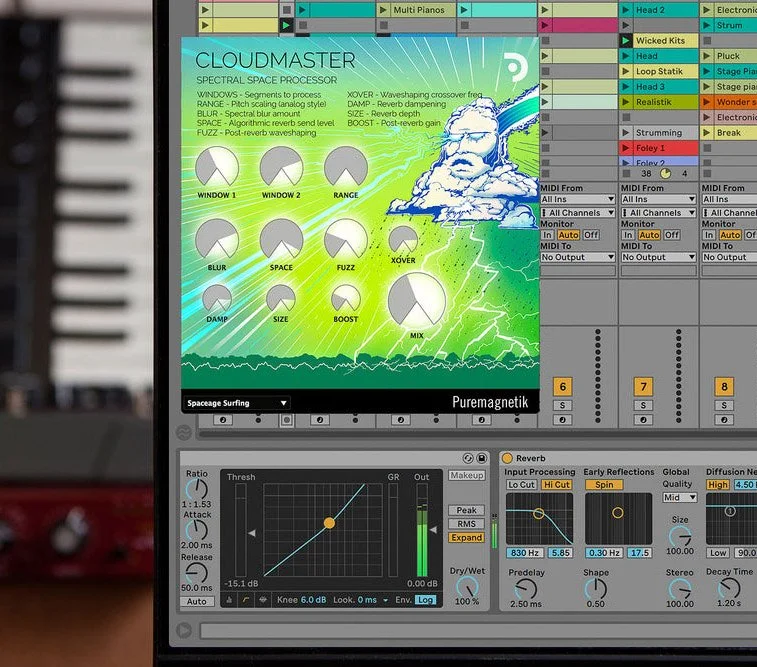
Task: Click the Cloudmaster FUZZ knob
Action: 346,240
